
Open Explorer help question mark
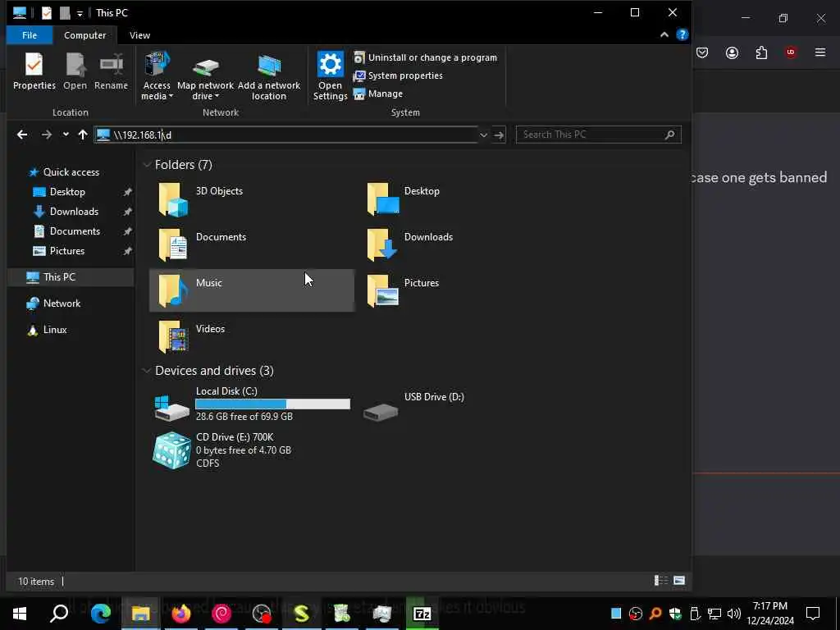click(682, 34)
